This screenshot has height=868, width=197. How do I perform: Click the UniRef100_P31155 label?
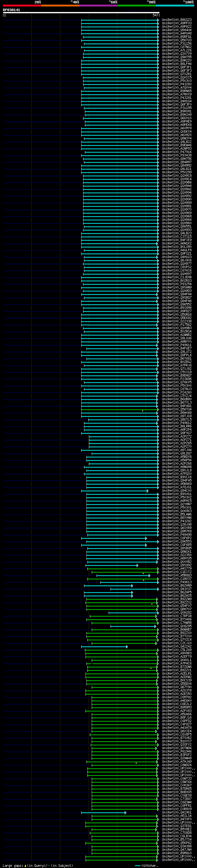click(177, 108)
